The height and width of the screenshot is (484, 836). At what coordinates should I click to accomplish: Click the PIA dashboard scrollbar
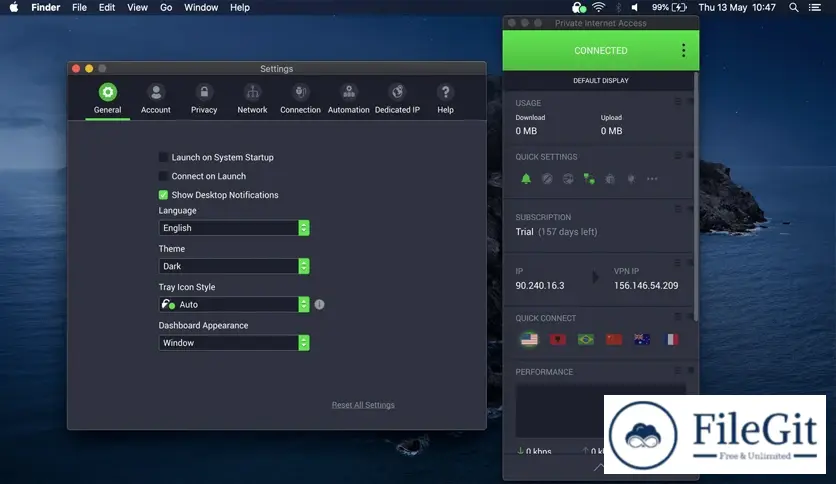coord(696,196)
